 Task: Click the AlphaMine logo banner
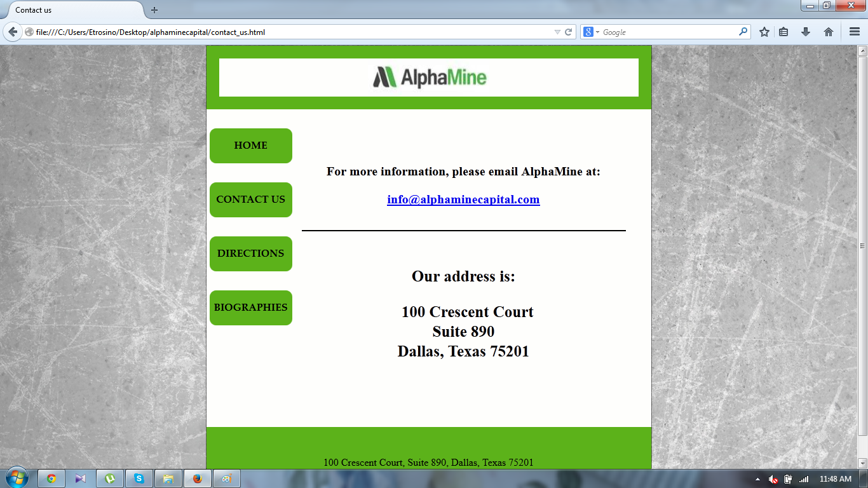429,78
